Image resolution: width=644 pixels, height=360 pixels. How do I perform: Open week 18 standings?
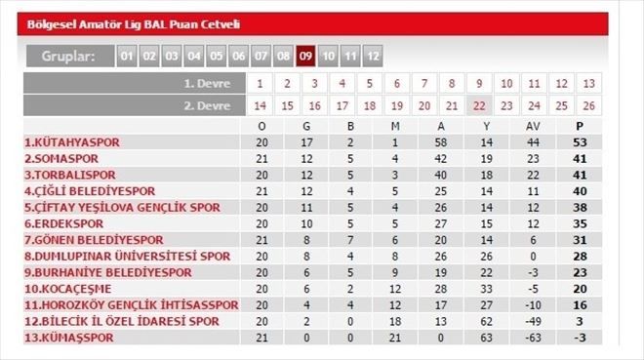(x=370, y=106)
